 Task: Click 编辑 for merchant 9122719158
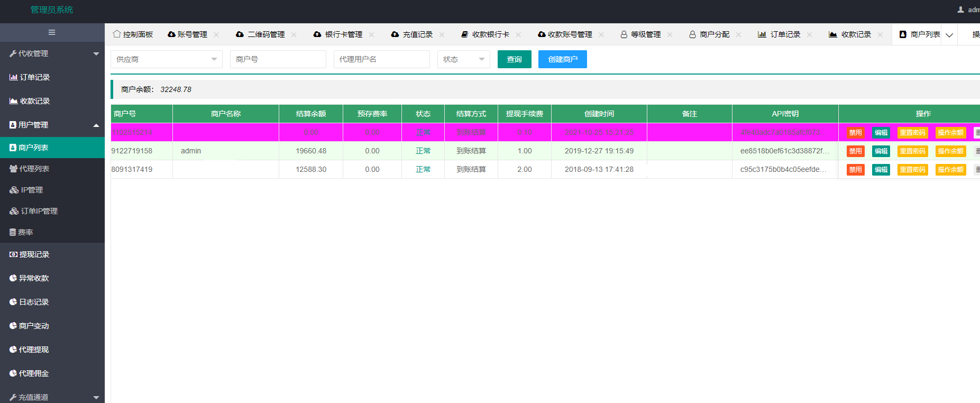pyautogui.click(x=881, y=151)
